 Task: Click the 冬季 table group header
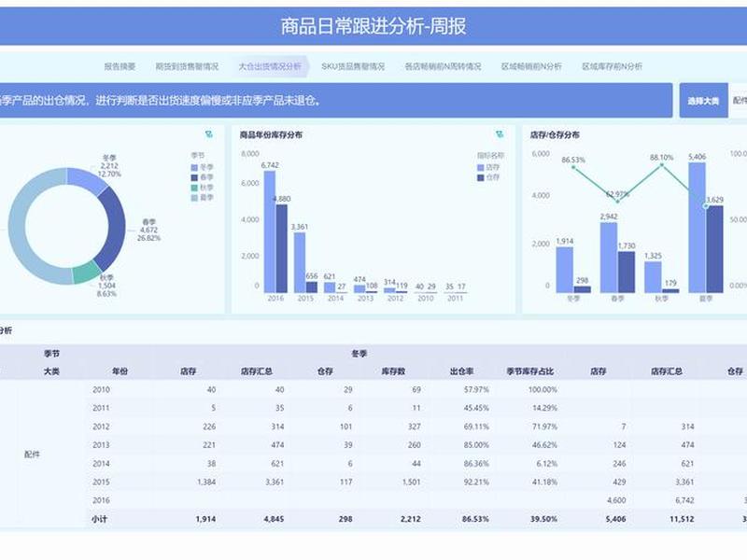click(359, 354)
